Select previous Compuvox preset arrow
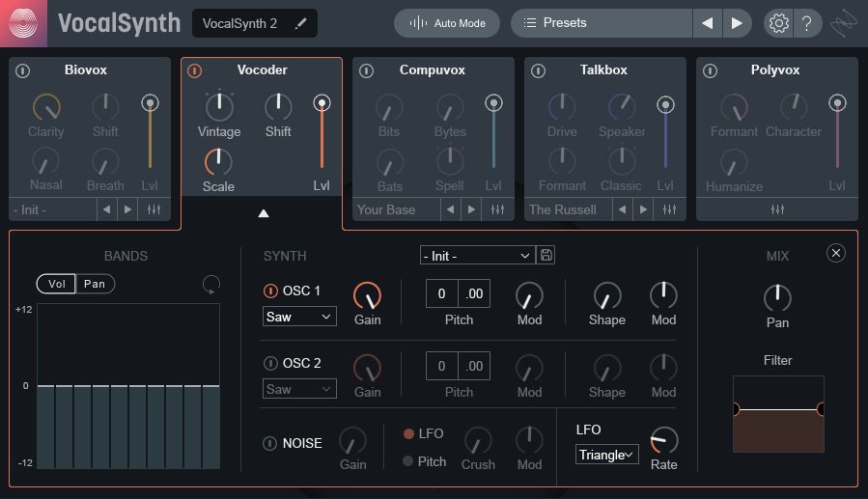 450,209
